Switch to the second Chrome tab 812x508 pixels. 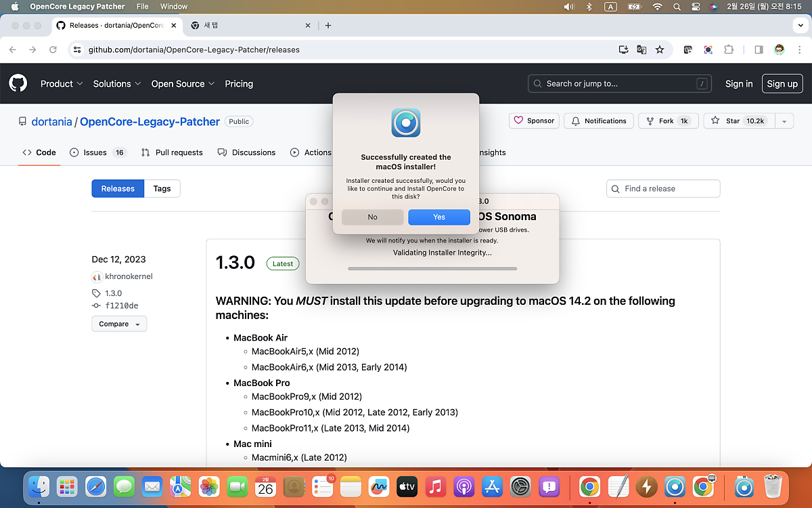coord(250,25)
